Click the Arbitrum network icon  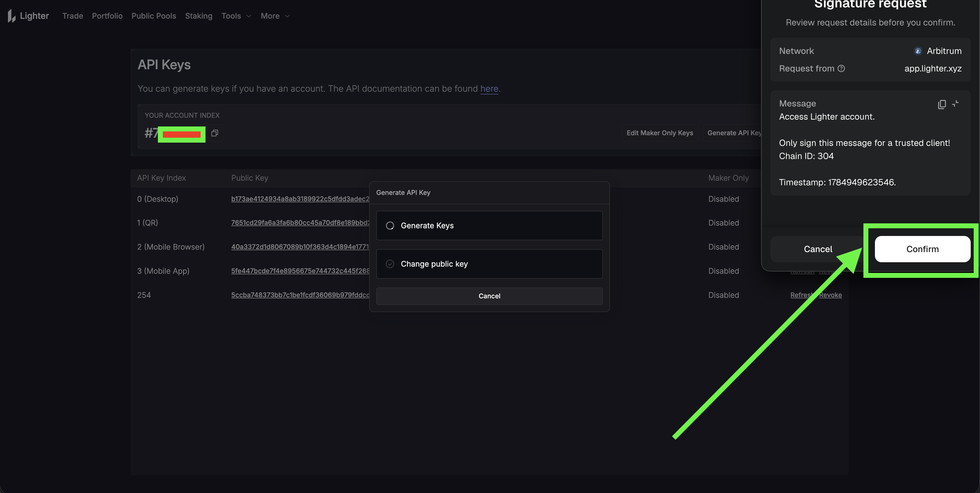pos(918,51)
